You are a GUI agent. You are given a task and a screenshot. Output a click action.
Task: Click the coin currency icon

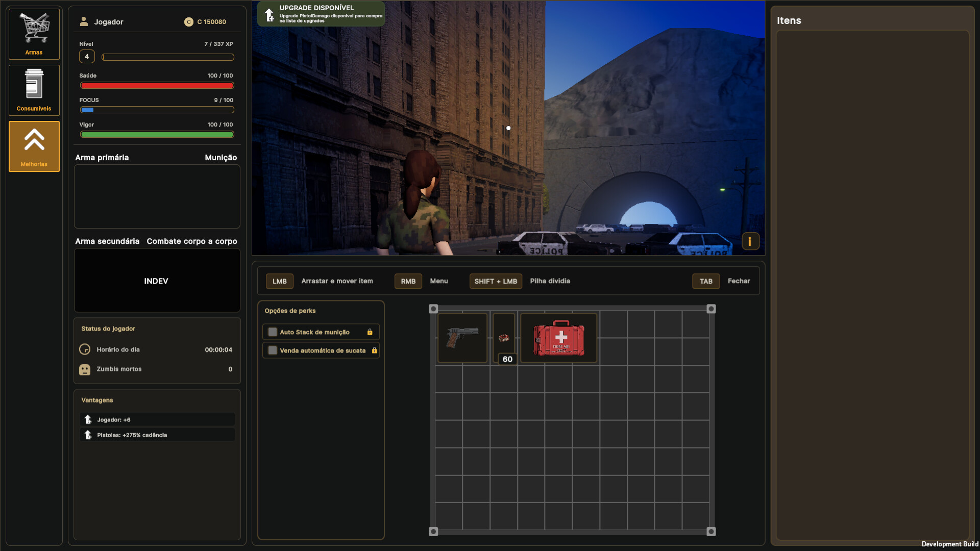click(189, 22)
